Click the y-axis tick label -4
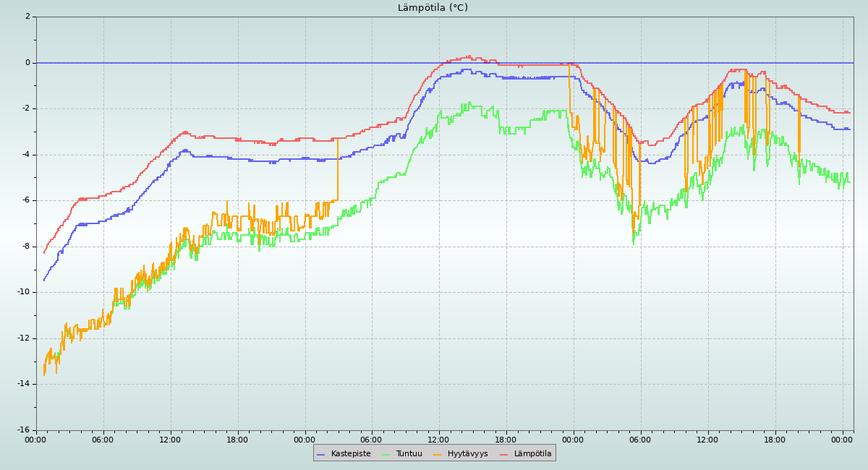 click(x=26, y=155)
